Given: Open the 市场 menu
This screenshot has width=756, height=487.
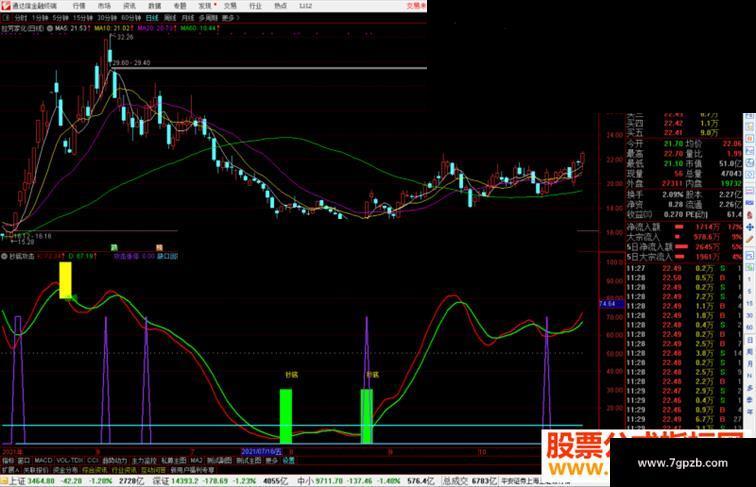Looking at the screenshot, I should 104,6.
